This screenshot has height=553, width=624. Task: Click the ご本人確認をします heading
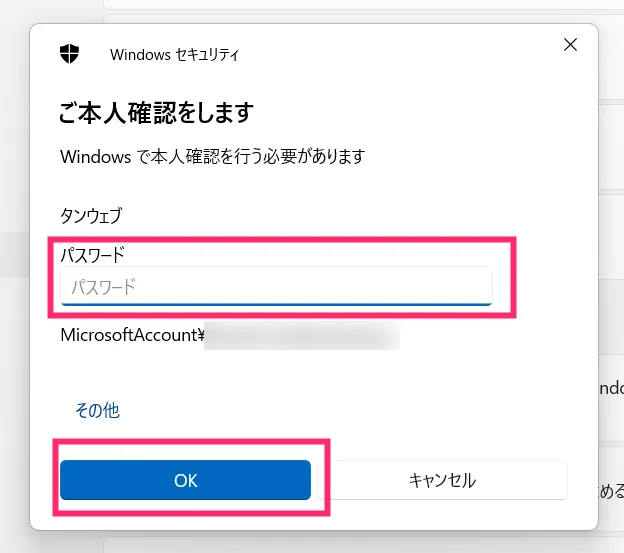point(156,113)
